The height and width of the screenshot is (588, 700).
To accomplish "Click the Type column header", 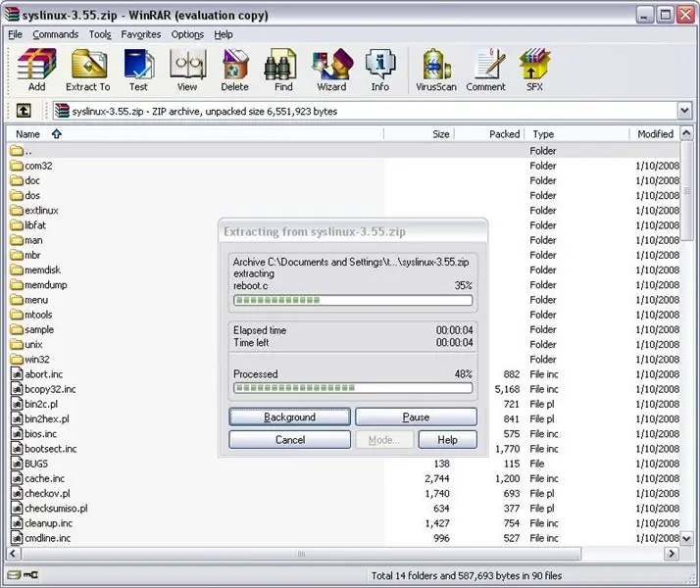I will tap(576, 134).
